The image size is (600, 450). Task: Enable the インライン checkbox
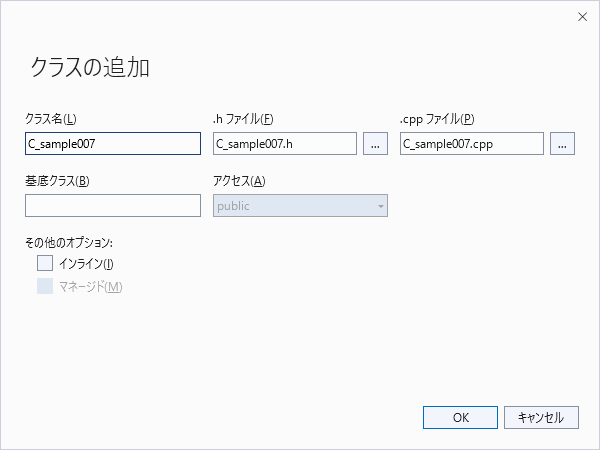tap(45, 264)
